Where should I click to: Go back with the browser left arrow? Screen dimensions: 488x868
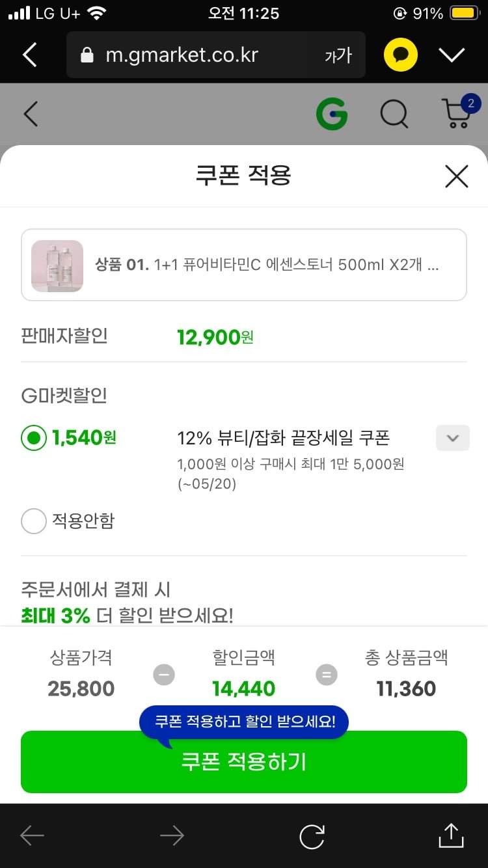coord(31,836)
